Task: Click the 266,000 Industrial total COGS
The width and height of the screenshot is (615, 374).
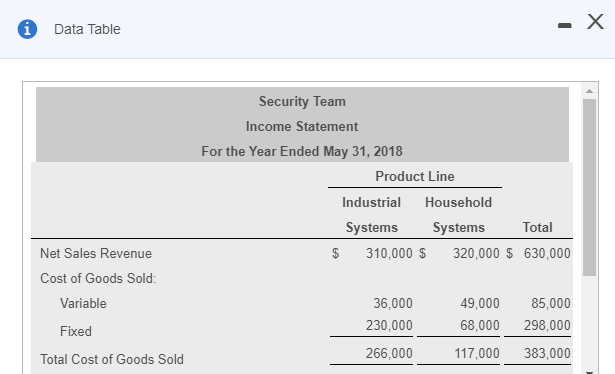Action: tap(389, 354)
